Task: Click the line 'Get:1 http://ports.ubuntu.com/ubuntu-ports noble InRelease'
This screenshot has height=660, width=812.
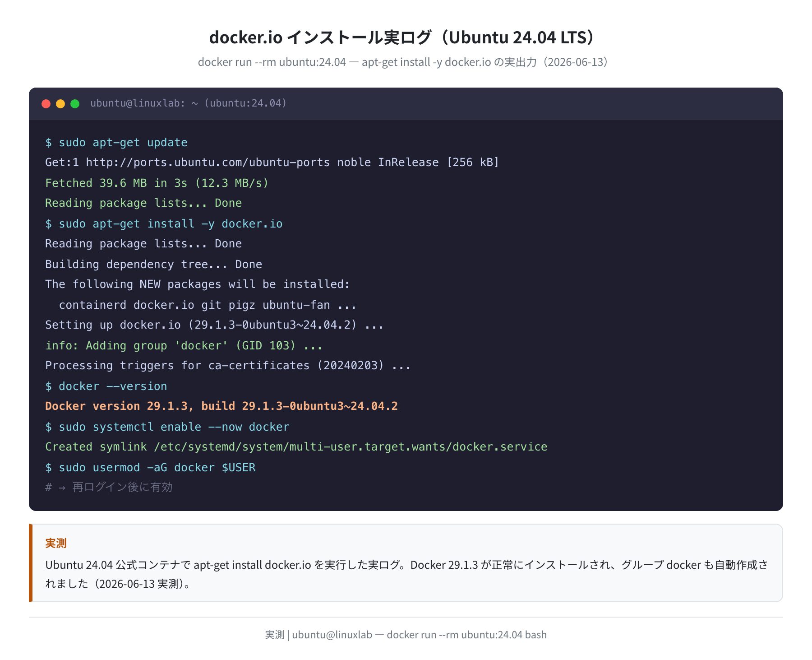Action: click(272, 163)
